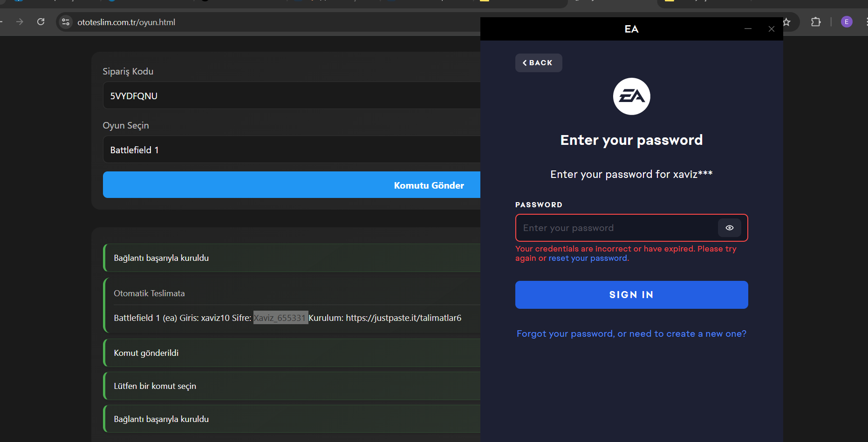Click the SIGN IN button
868x442 pixels.
[x=631, y=295]
